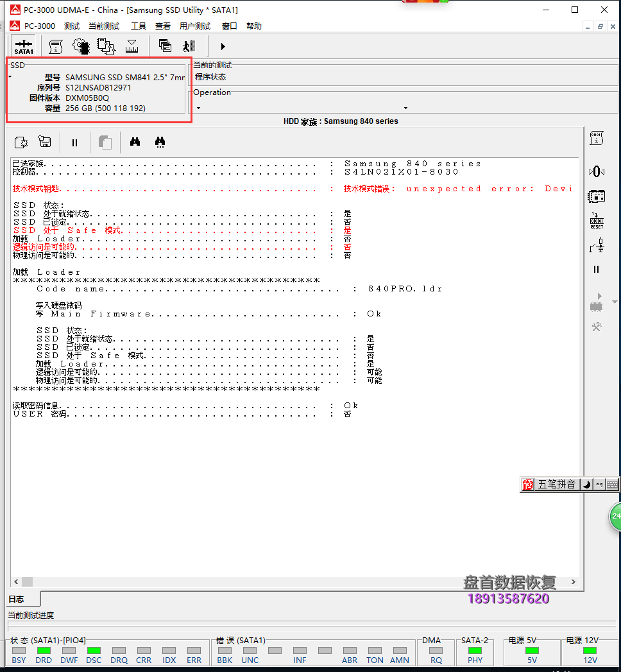This screenshot has height=672, width=621.
Task: Click the PHY SATA-2 indicator
Action: (475, 651)
